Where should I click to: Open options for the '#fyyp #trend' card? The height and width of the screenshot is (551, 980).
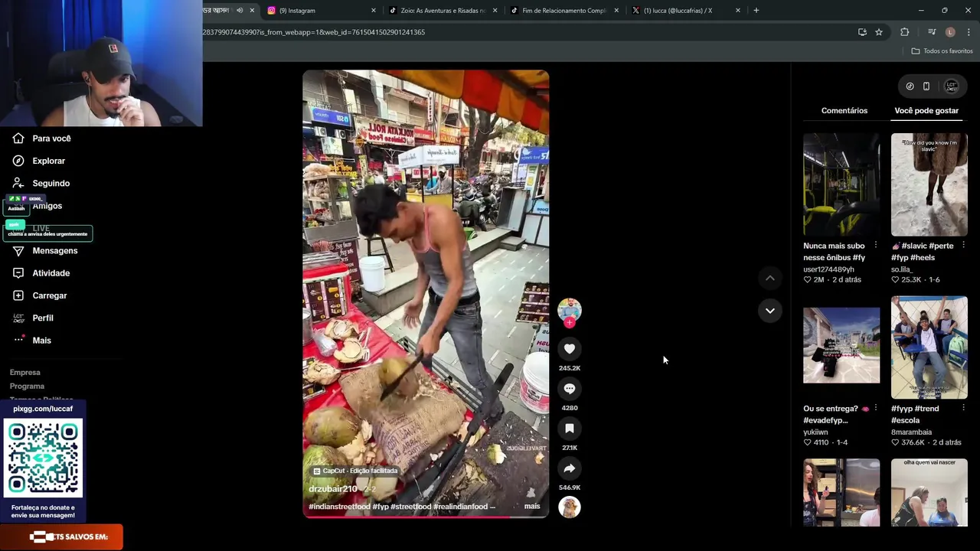(963, 409)
